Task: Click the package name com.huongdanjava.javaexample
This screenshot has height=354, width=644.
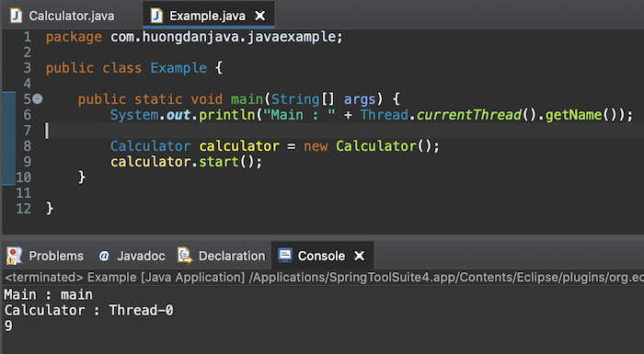Action: 224,37
